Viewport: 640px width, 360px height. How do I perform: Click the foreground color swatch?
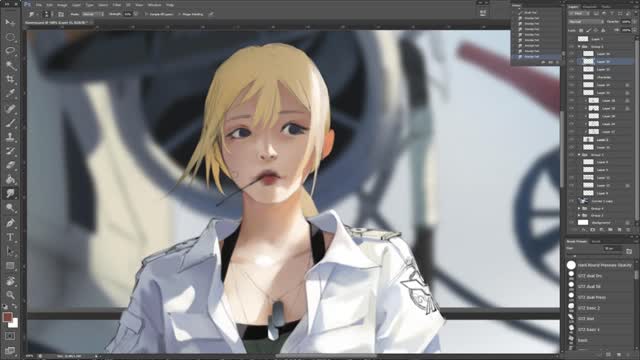pos(7,317)
